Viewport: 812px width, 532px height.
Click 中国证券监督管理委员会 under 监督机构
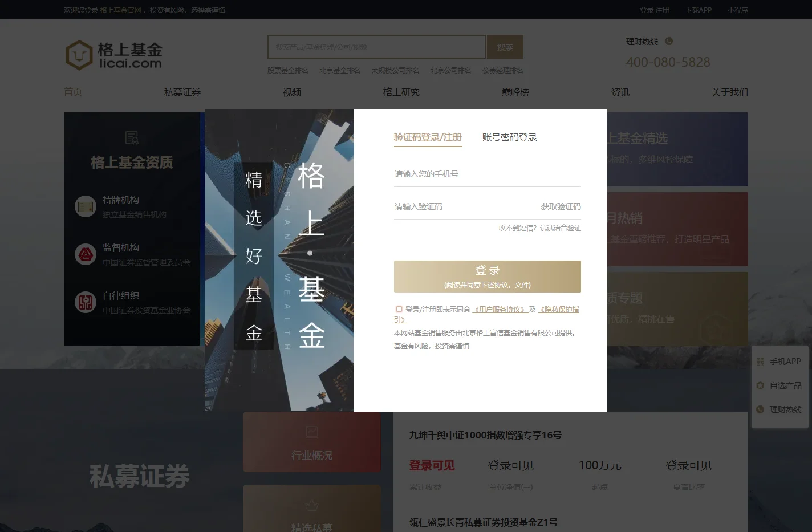147,262
